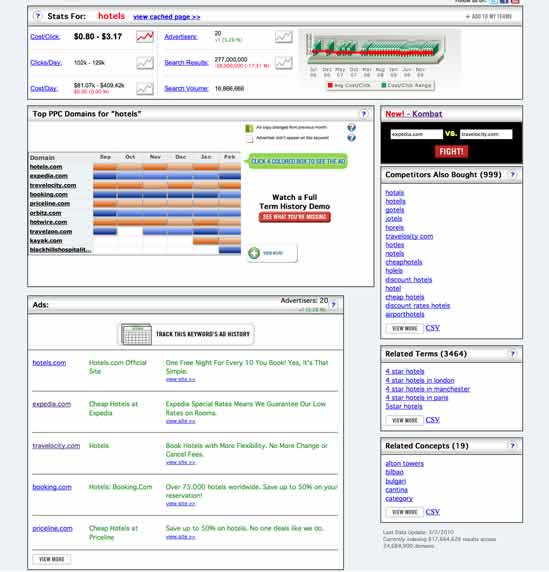Viewport: 549px width, 572px height.
Task: Click first Kombat domain field expedia.com
Action: (416, 134)
